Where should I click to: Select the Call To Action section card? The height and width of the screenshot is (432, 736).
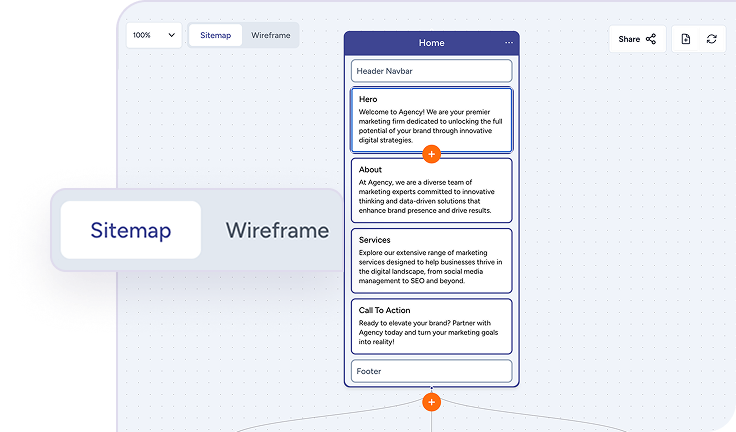431,326
